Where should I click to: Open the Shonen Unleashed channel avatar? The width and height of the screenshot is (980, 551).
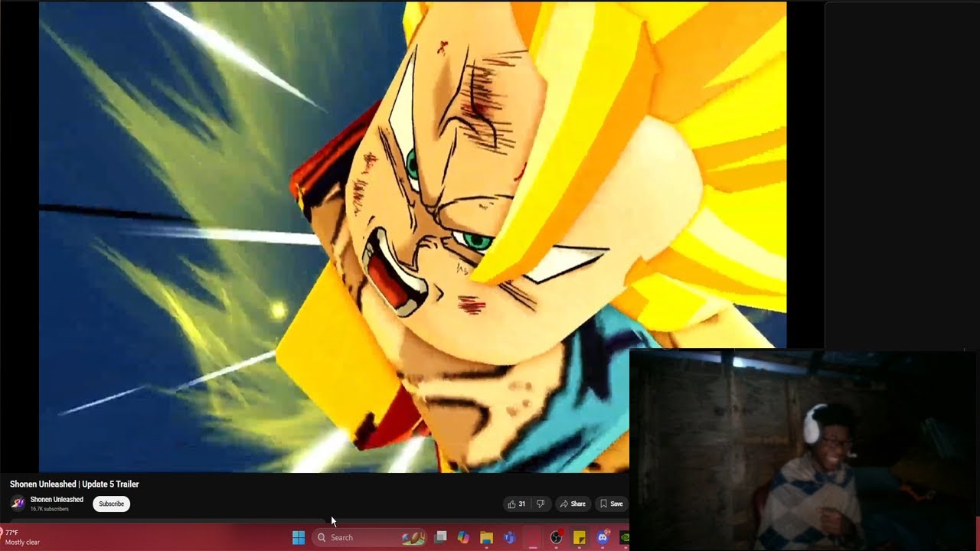click(18, 504)
